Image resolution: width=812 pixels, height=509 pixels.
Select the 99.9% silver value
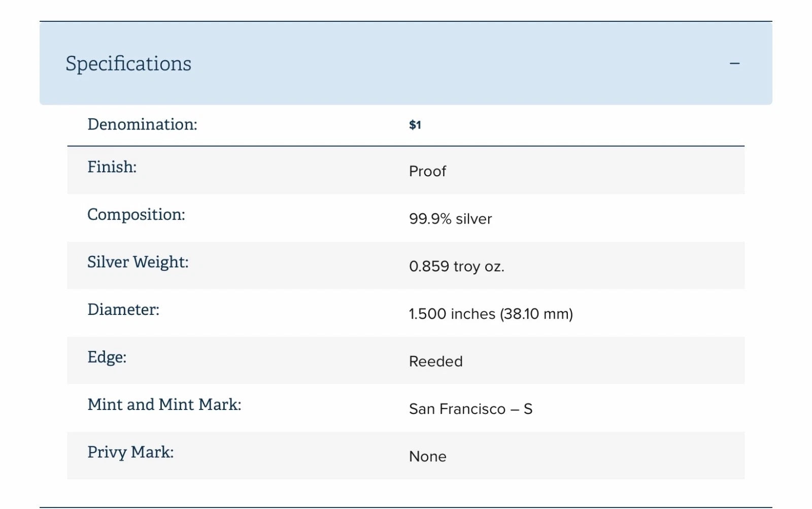click(x=451, y=219)
